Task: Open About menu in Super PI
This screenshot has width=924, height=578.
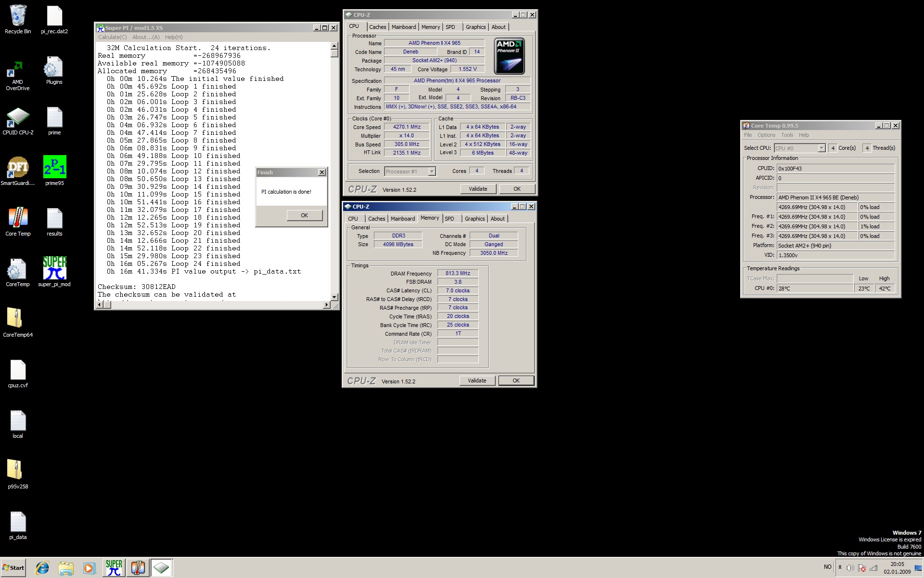Action: click(x=146, y=37)
